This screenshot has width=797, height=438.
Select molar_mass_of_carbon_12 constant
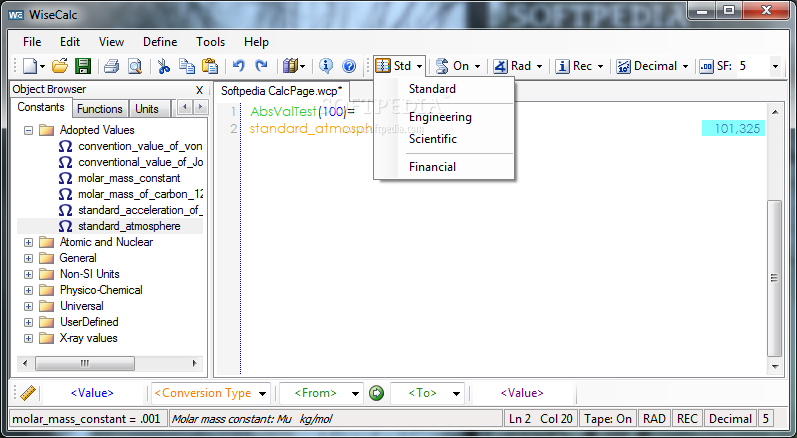140,194
